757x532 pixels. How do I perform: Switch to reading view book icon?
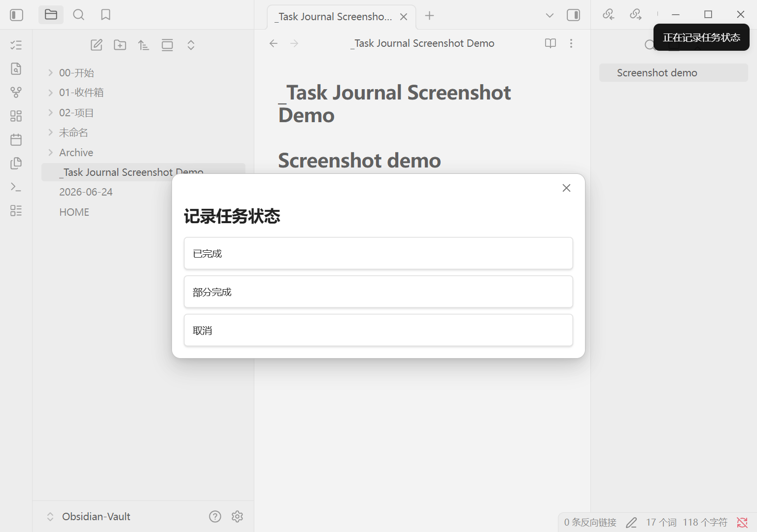pos(551,43)
